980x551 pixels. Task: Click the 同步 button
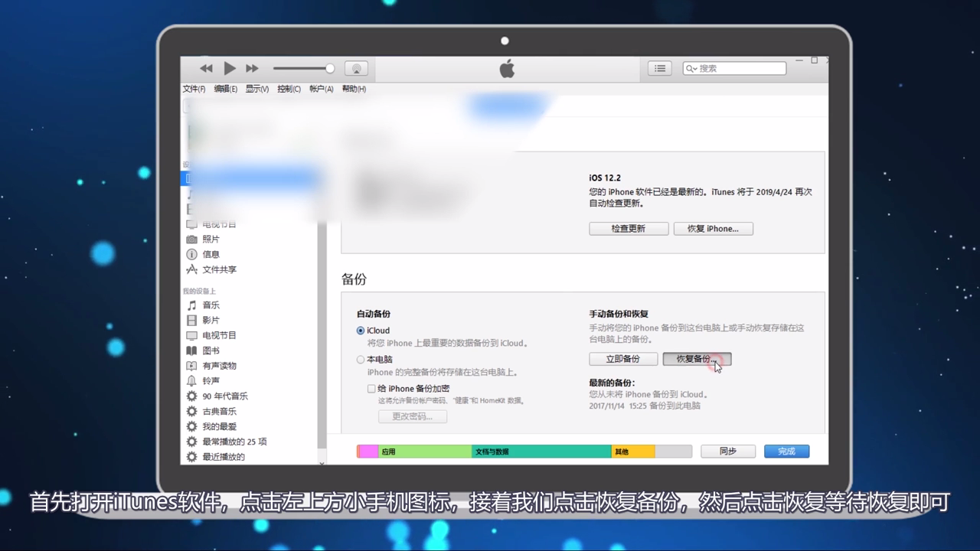(x=728, y=452)
